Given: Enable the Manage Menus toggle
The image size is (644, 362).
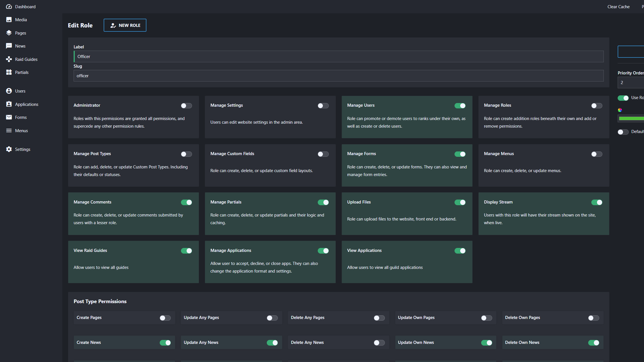Looking at the screenshot, I should pos(597,154).
